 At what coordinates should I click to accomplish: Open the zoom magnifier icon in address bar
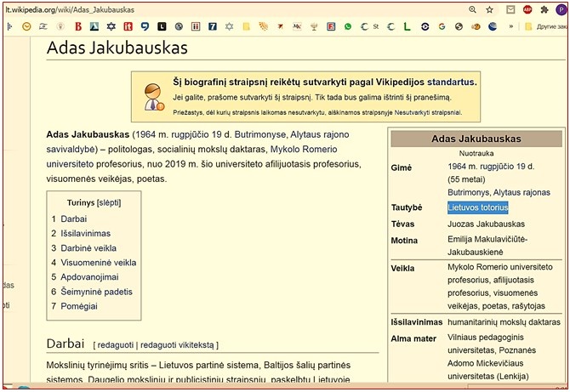tap(474, 9)
